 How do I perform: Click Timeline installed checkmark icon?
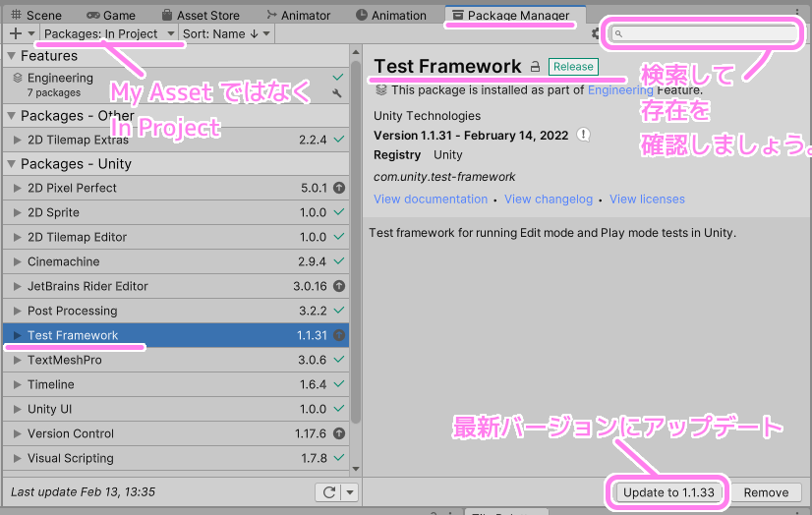point(339,384)
